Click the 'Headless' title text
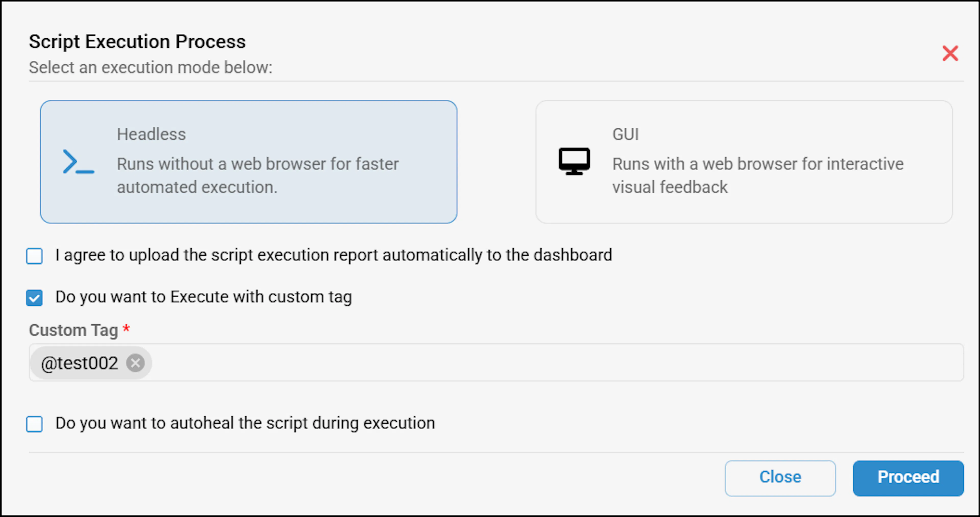980x517 pixels. pos(151,134)
